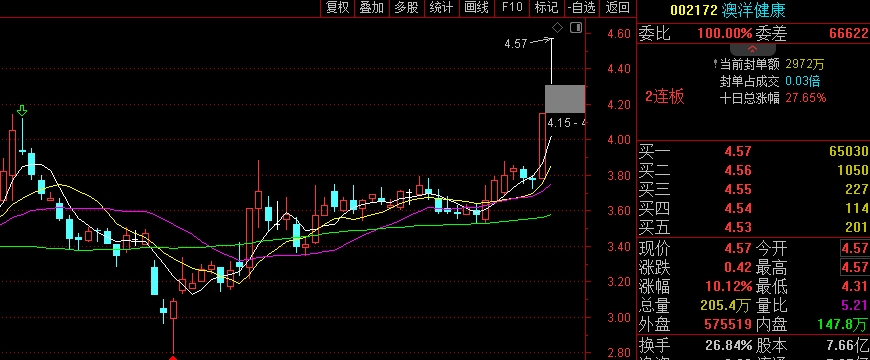This screenshot has height=360, width=870.
Task: Click the 股本 value 7.66亿
Action: click(x=847, y=345)
